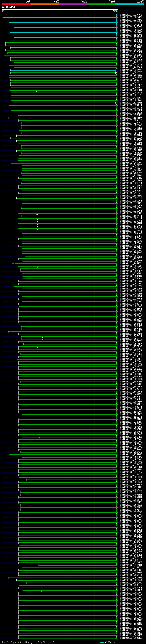Click the green ~80% identity legend segment

101,4
